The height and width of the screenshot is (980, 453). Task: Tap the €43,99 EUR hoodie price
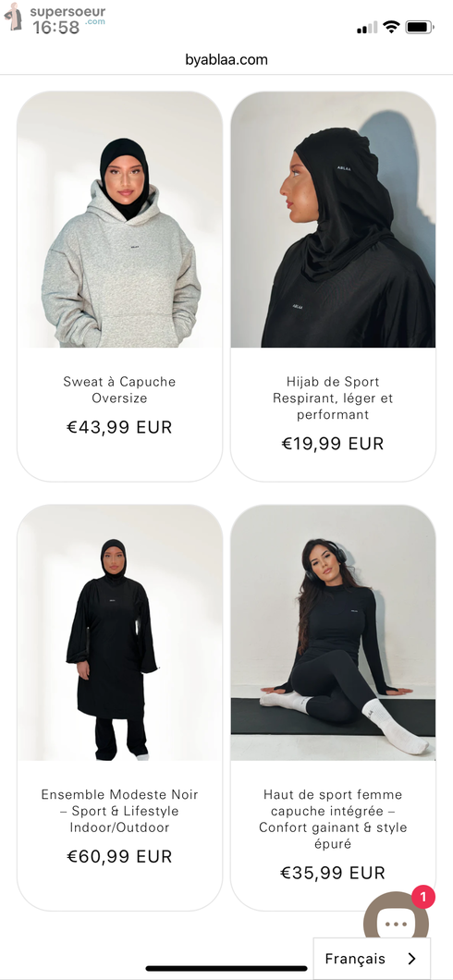[119, 427]
